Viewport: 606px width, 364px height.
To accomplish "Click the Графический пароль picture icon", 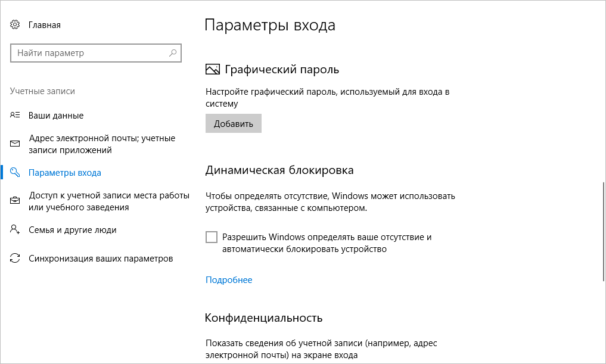I will click(212, 70).
